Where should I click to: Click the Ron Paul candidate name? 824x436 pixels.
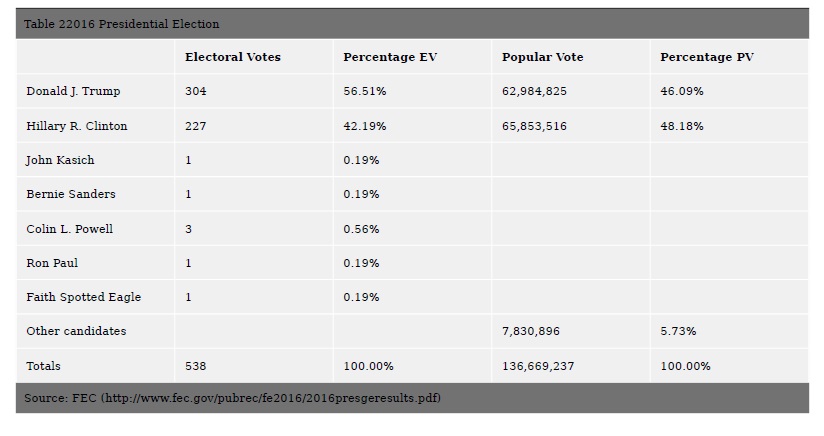coord(52,263)
